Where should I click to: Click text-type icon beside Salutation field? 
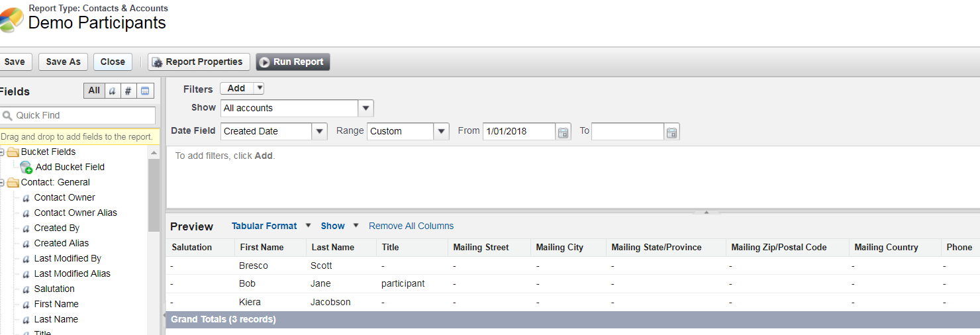[x=26, y=289]
